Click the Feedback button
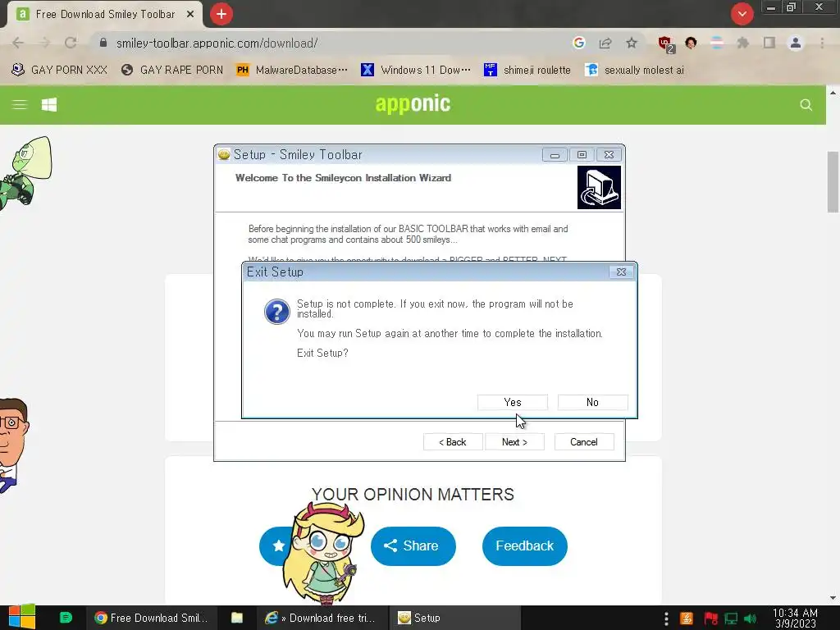This screenshot has height=630, width=840. 524,546
